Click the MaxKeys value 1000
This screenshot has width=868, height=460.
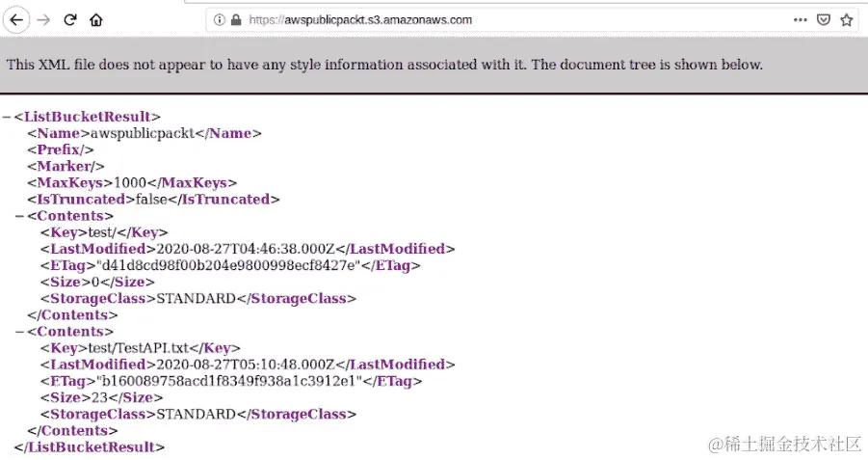[129, 183]
